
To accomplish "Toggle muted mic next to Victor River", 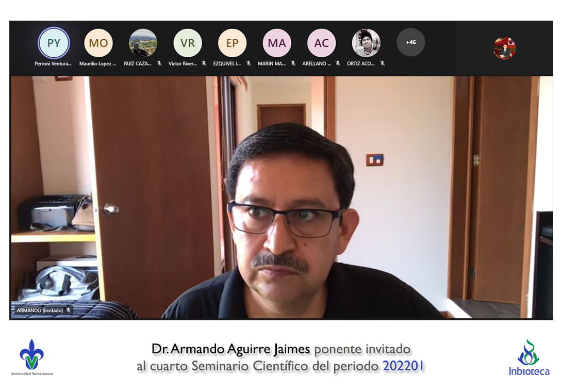I will point(204,63).
